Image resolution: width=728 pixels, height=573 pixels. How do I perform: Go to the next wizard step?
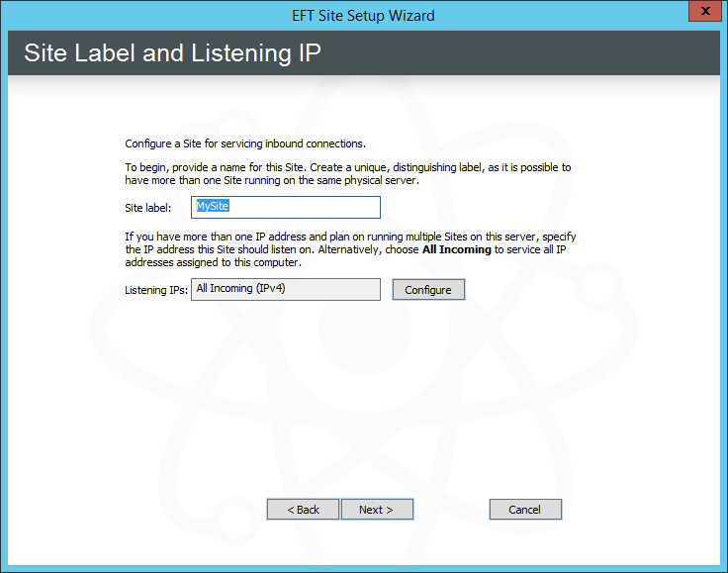coord(377,510)
